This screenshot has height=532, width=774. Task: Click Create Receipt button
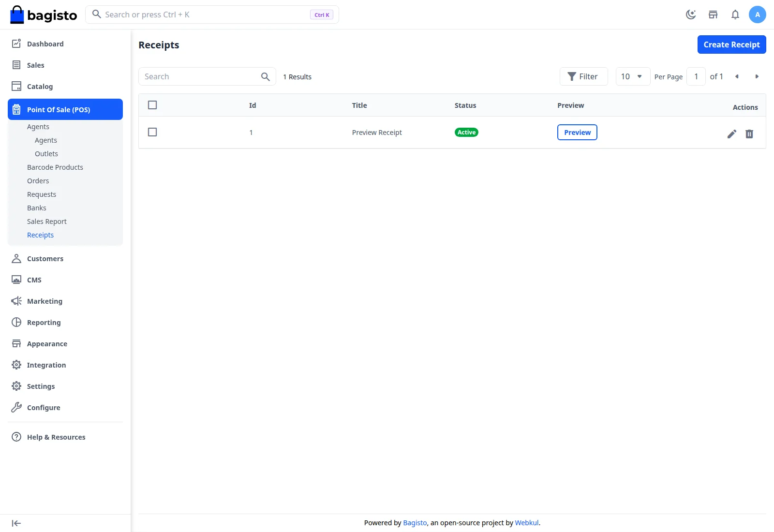731,44
